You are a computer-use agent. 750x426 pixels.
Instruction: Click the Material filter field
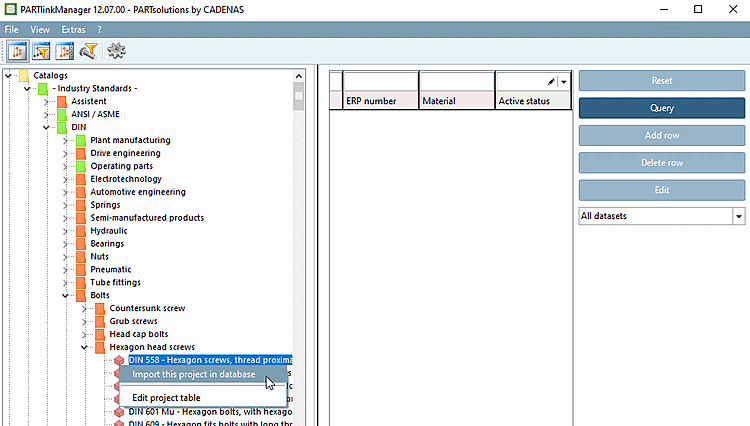tap(457, 81)
